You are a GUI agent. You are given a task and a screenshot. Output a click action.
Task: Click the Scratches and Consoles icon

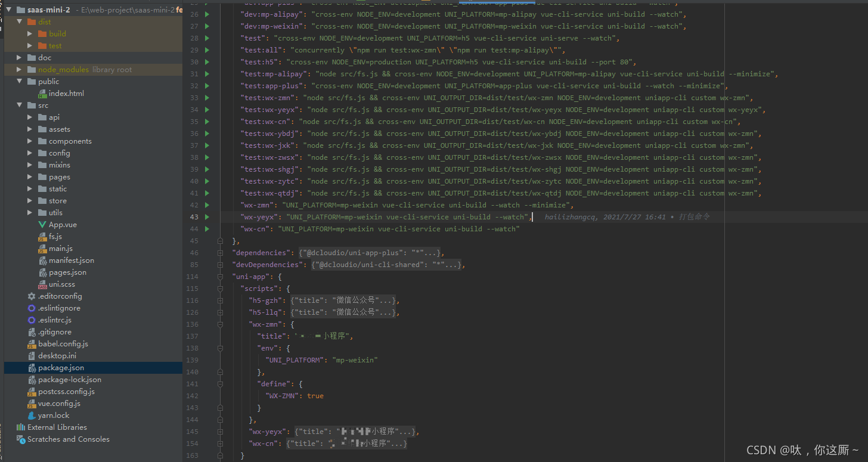pos(21,439)
